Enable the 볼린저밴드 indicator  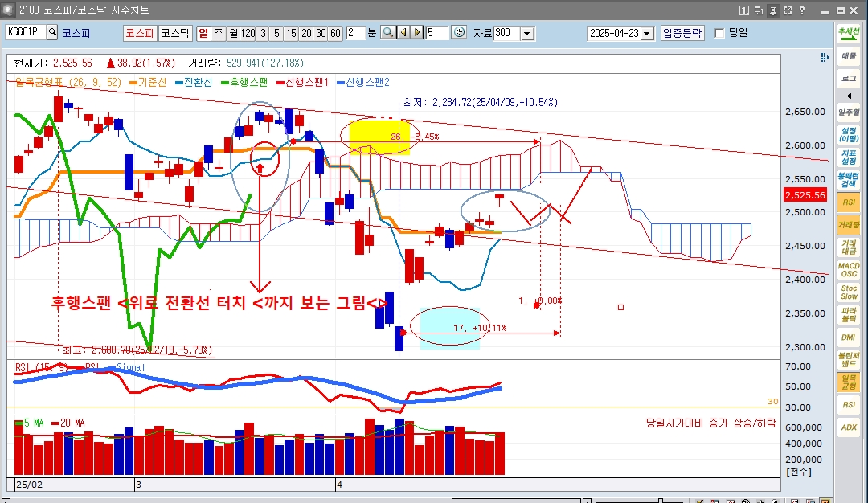coord(848,359)
